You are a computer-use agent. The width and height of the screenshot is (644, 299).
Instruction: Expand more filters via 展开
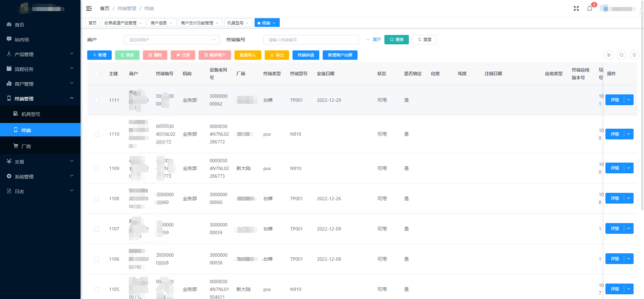374,40
